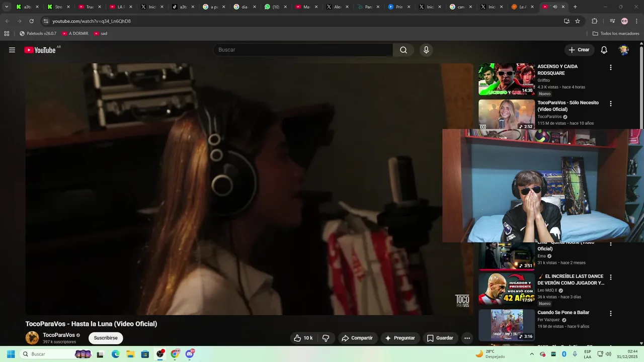Open Chrome extensions puzzle icon
This screenshot has height=362, width=644.
point(595,21)
